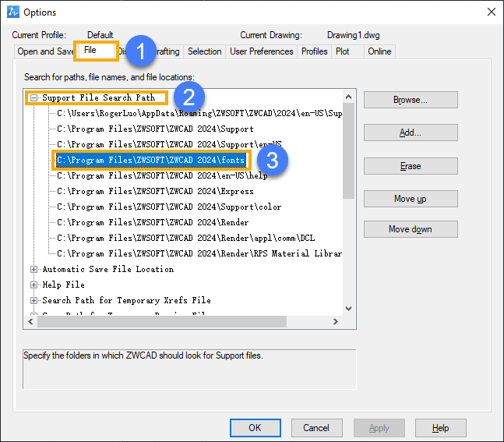Image resolution: width=504 pixels, height=442 pixels.
Task: Expand the Help File node
Action: [x=33, y=285]
